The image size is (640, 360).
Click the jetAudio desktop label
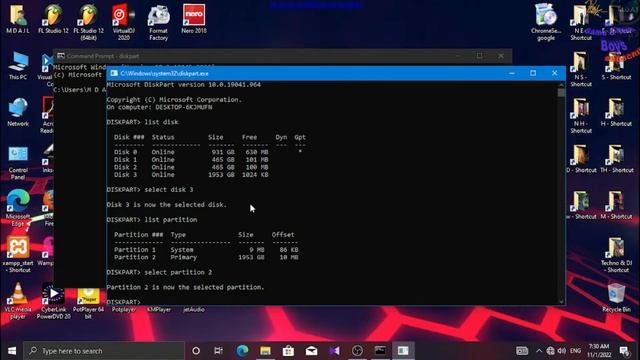click(194, 310)
